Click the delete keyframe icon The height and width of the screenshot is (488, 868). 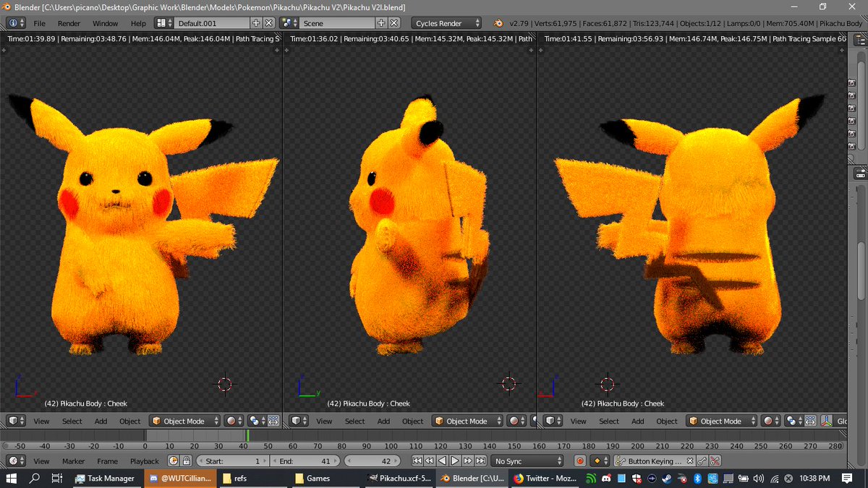715,461
